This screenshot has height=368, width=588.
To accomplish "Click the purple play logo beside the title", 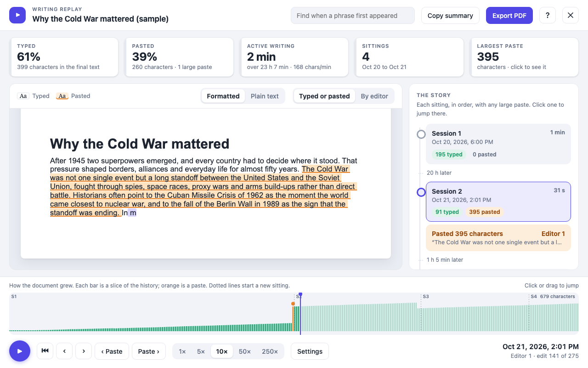I will pyautogui.click(x=17, y=15).
